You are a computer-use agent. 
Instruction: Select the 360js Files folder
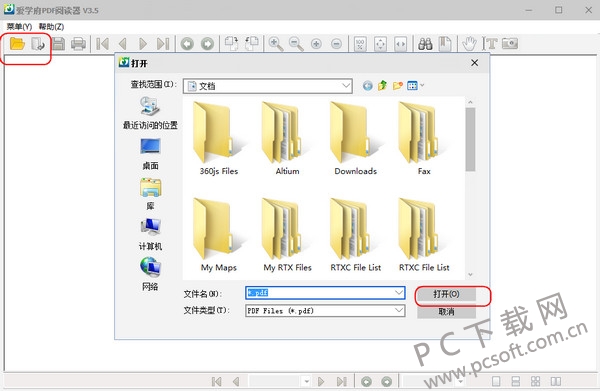click(x=218, y=138)
